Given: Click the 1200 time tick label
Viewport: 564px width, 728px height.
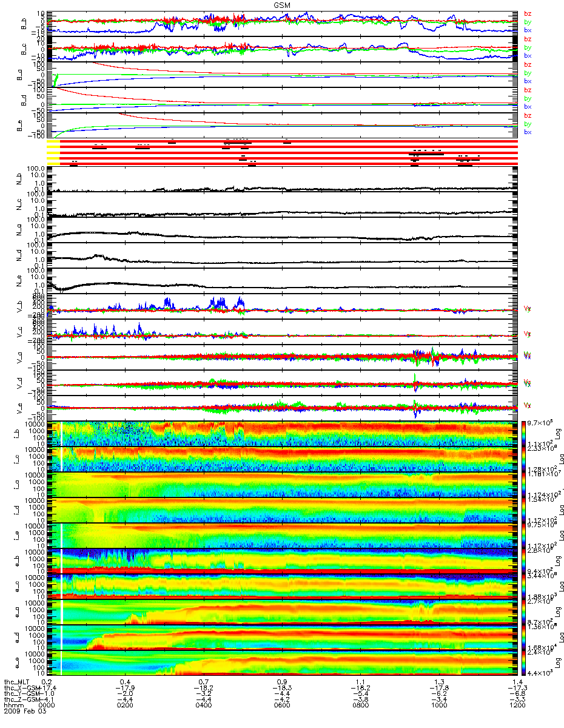Looking at the screenshot, I should coord(517,706).
